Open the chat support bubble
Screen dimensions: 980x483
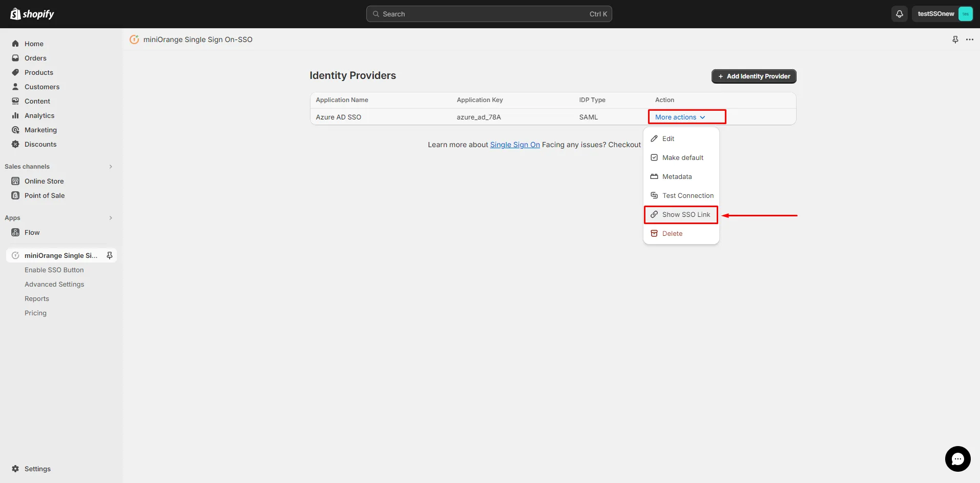(957, 458)
